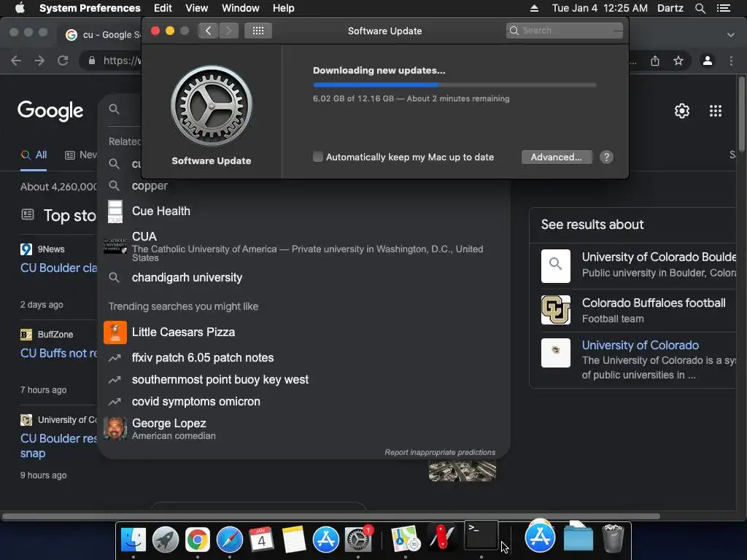Click the horizontal scrollbar in Chrome
Screen dimensions: 747x560
pyautogui.click(x=330, y=516)
